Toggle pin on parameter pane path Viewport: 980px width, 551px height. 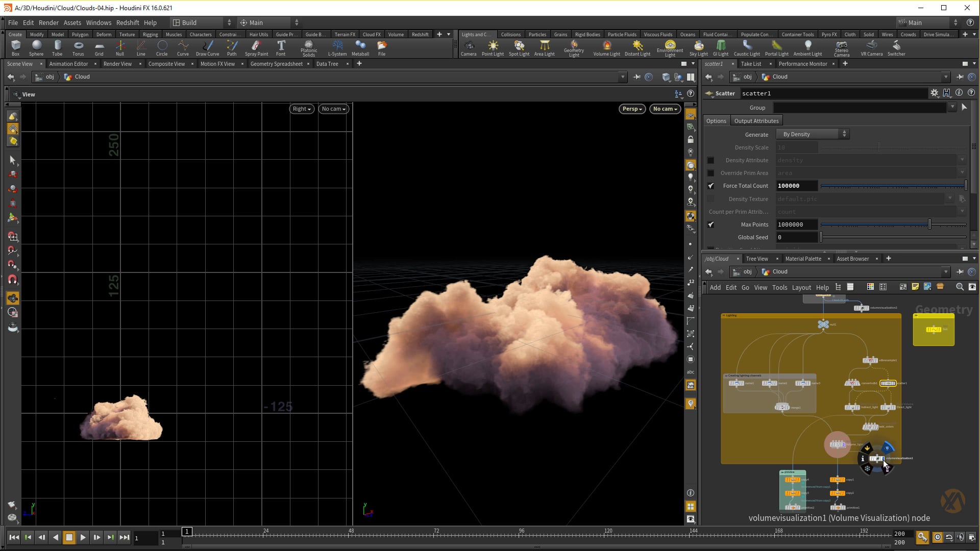(960, 77)
